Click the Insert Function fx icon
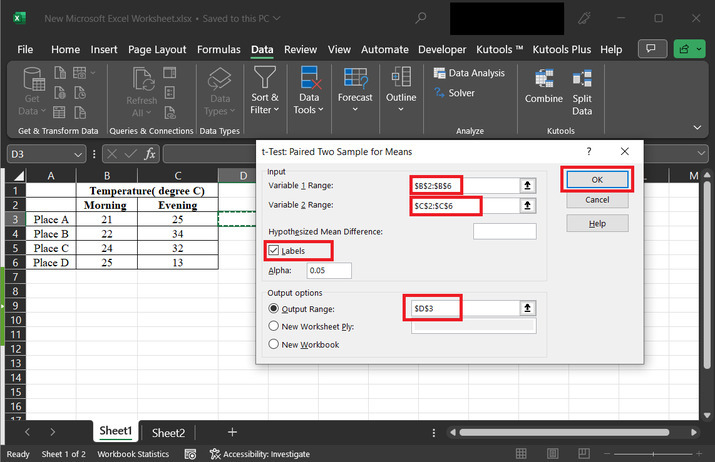This screenshot has height=462, width=715. 150,153
